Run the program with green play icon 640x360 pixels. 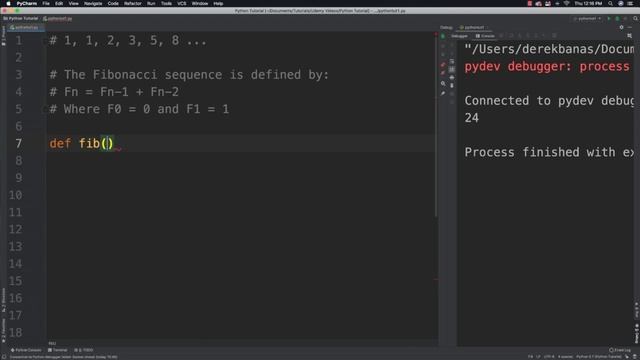coord(609,18)
